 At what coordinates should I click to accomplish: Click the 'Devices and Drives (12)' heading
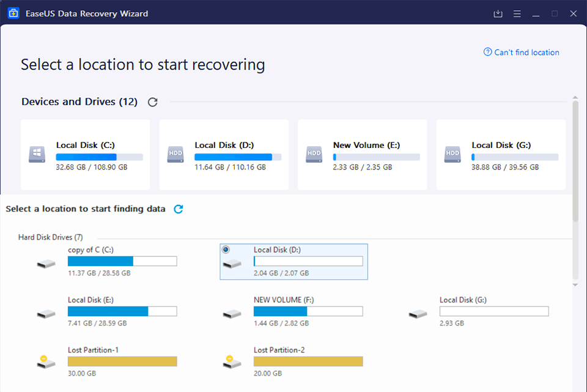click(x=79, y=102)
